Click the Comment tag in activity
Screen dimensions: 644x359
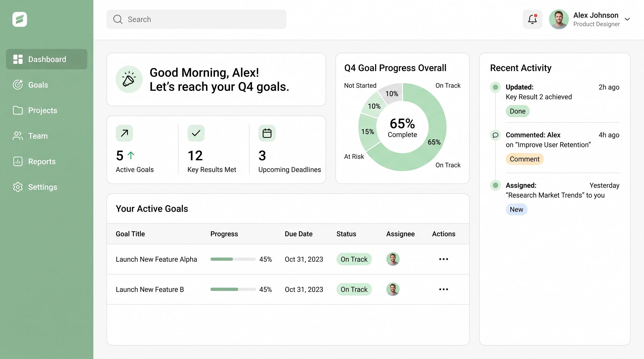pos(524,159)
